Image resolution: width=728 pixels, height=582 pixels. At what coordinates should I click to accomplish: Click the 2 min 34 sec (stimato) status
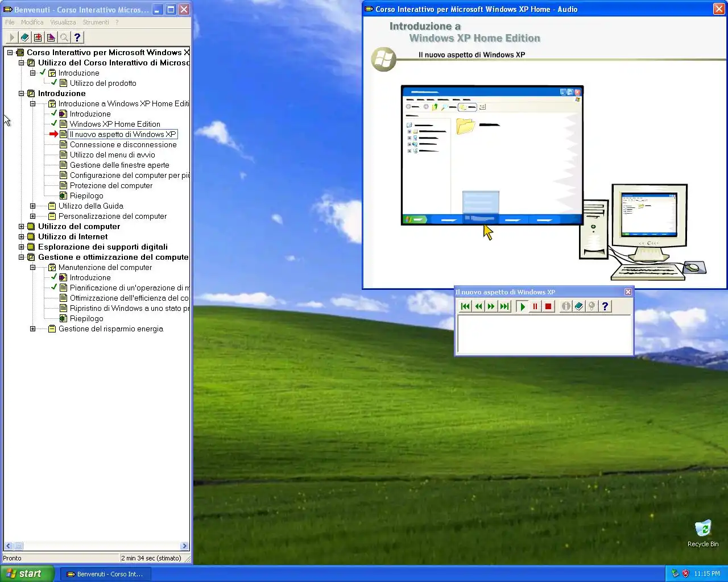point(151,558)
